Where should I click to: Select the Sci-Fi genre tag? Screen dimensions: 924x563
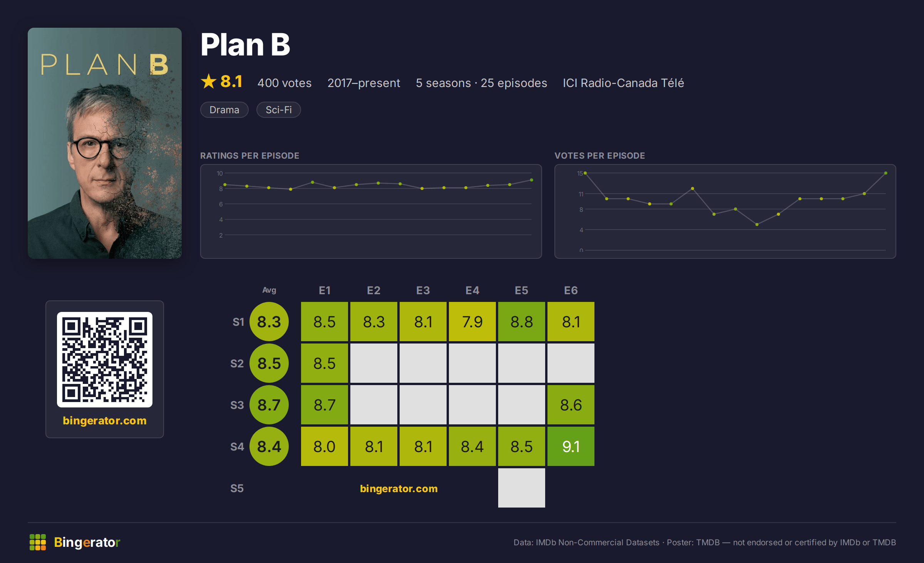[279, 110]
